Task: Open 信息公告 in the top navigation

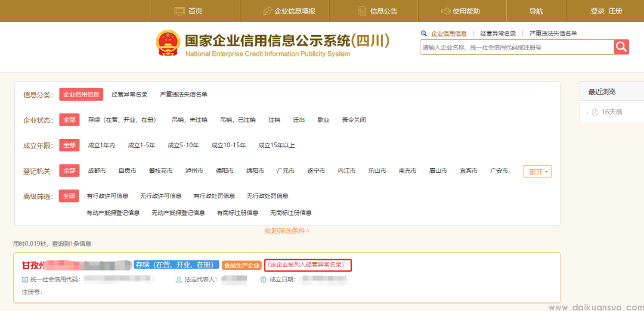Action: [383, 11]
